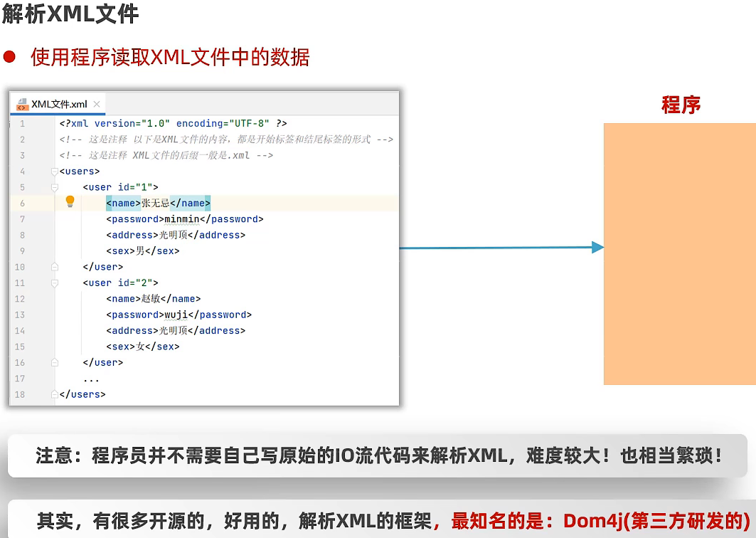The width and height of the screenshot is (756, 538).
Task: Collapse user id="2" fold marker on line 11
Action: 55,283
